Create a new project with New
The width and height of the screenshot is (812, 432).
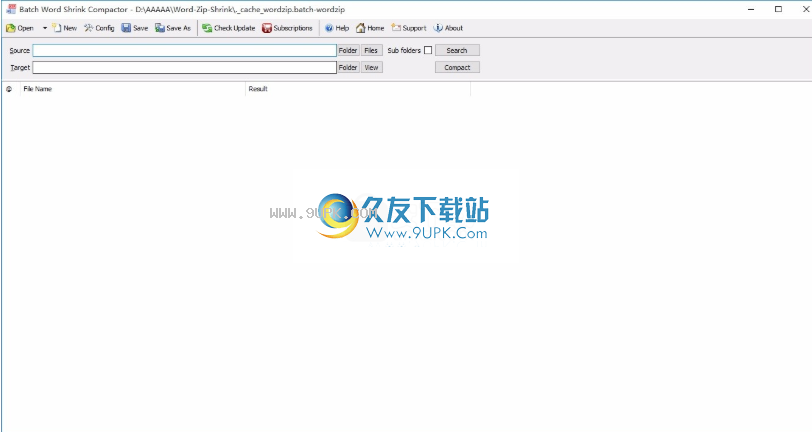64,28
